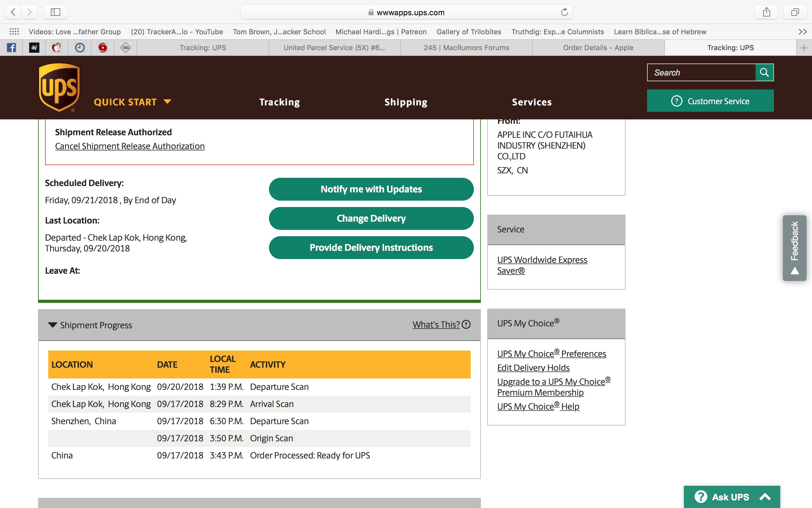The width and height of the screenshot is (812, 508).
Task: Click 'Friday, 09/21/2018, By End of Day'
Action: point(110,200)
